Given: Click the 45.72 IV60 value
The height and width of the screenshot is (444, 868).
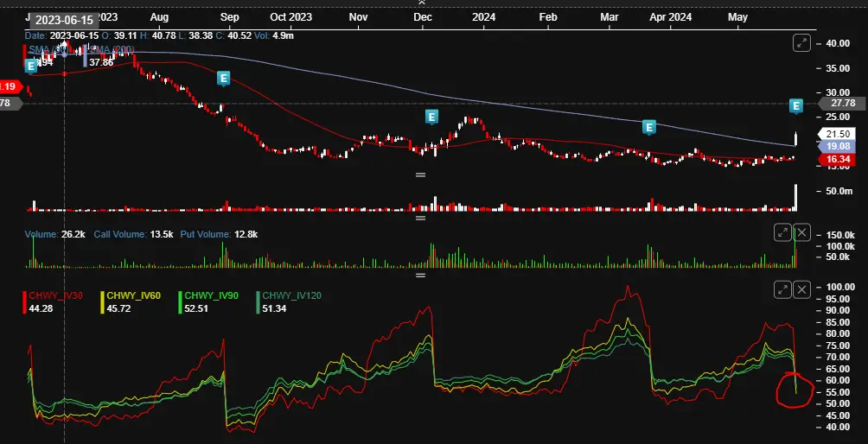Looking at the screenshot, I should pos(118,308).
